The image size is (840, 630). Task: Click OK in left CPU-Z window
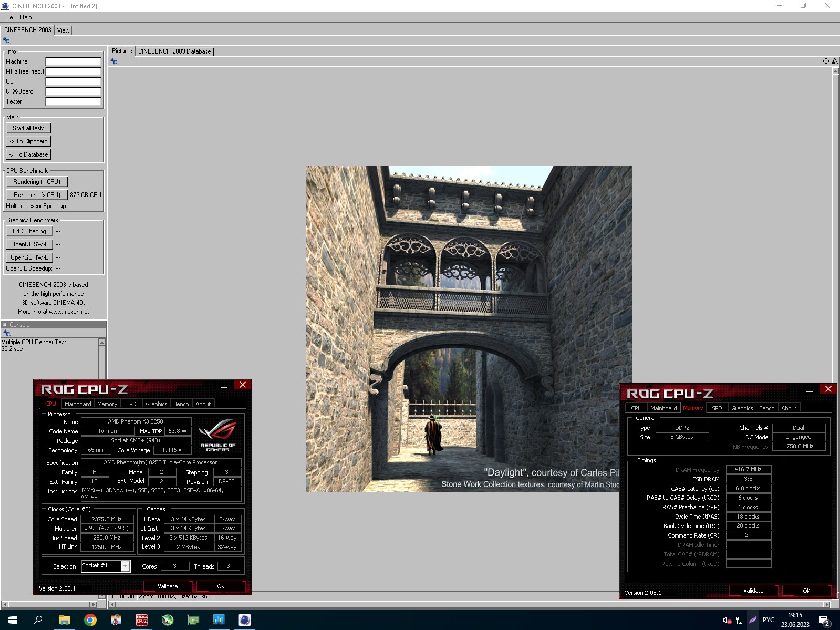click(x=221, y=586)
